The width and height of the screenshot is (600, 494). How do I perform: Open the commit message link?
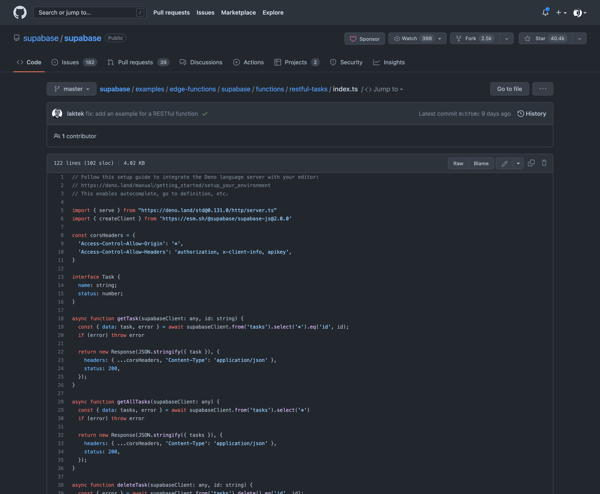pyautogui.click(x=142, y=114)
